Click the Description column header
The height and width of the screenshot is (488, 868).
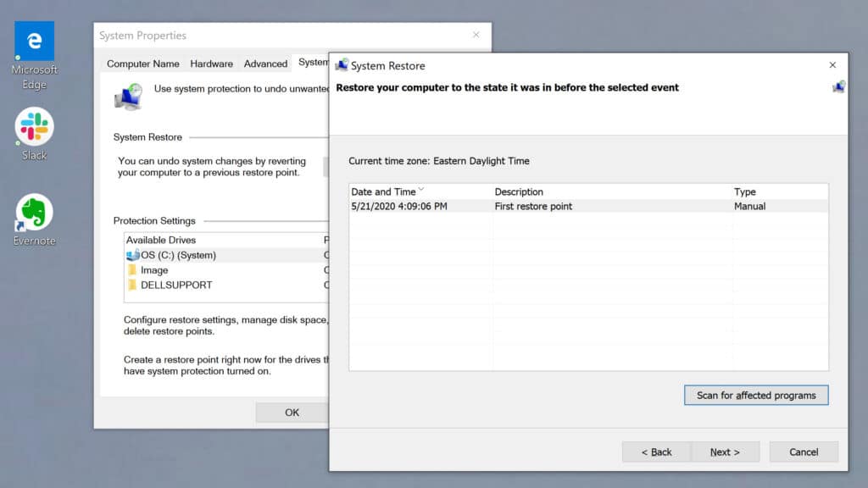[x=519, y=191]
